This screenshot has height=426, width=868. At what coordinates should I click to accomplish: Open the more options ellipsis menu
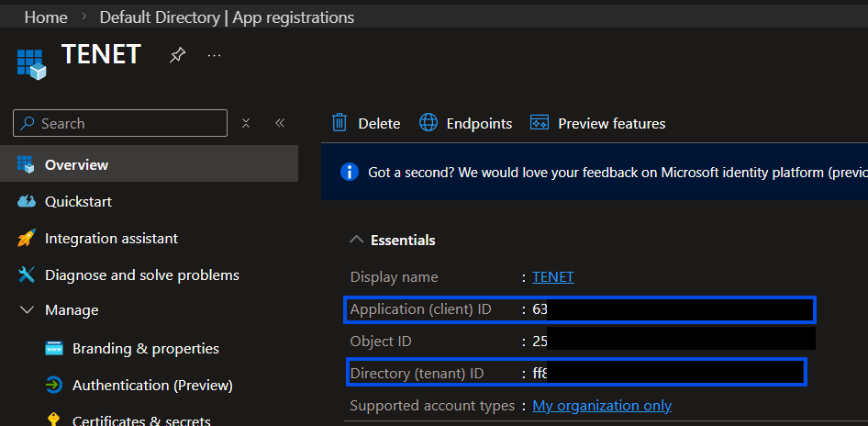(x=214, y=55)
